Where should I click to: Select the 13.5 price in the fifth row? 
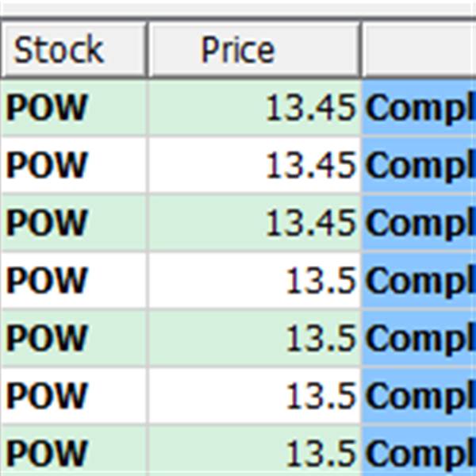pos(255,338)
